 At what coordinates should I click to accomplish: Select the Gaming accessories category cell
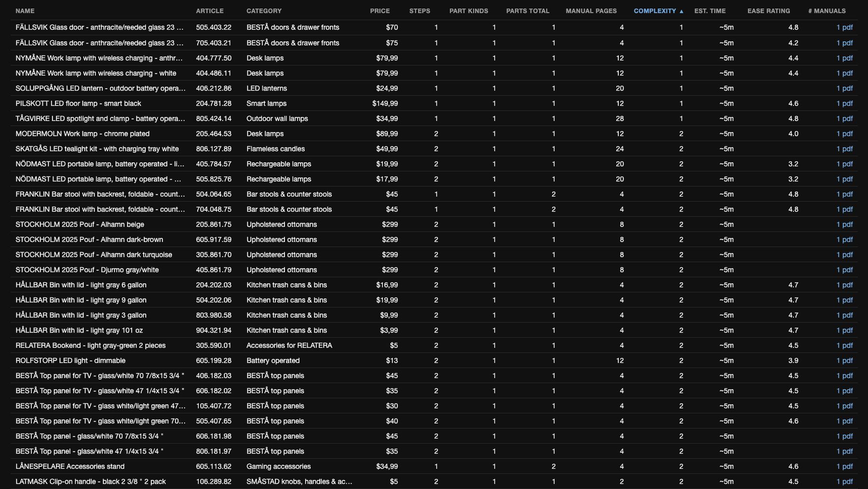pyautogui.click(x=279, y=466)
